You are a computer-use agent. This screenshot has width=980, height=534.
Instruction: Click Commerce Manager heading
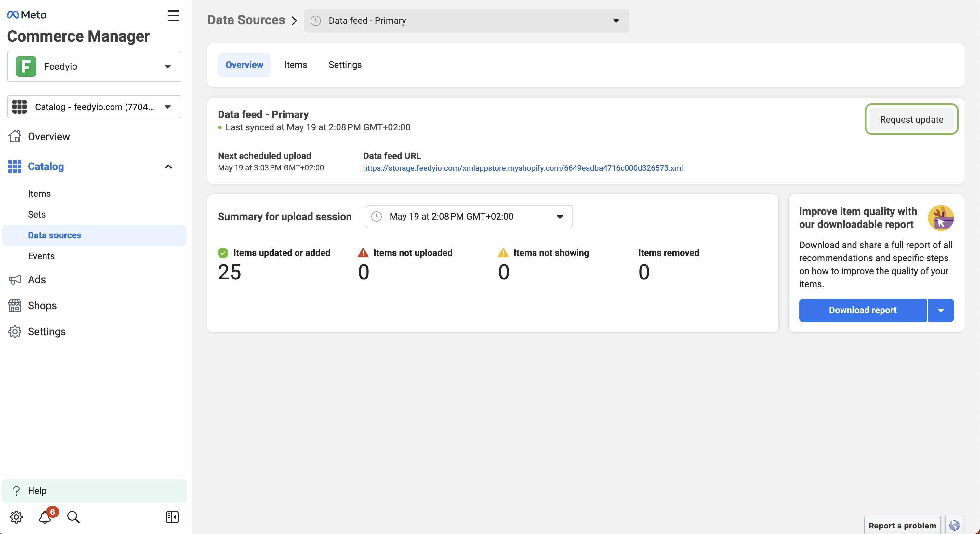[x=78, y=36]
